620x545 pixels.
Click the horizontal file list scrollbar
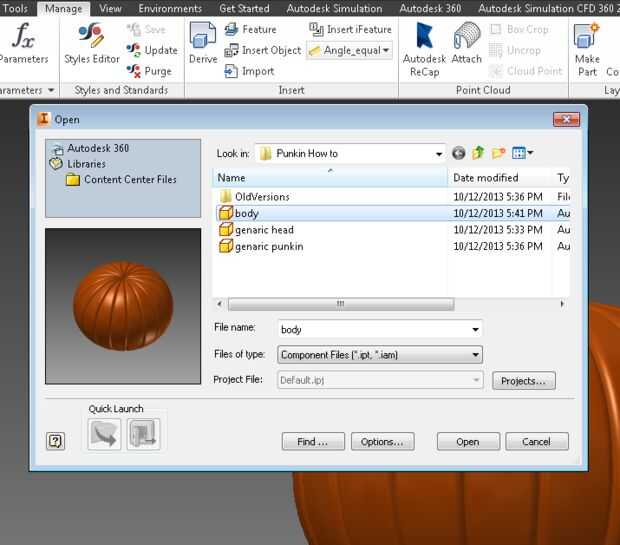tap(340, 304)
